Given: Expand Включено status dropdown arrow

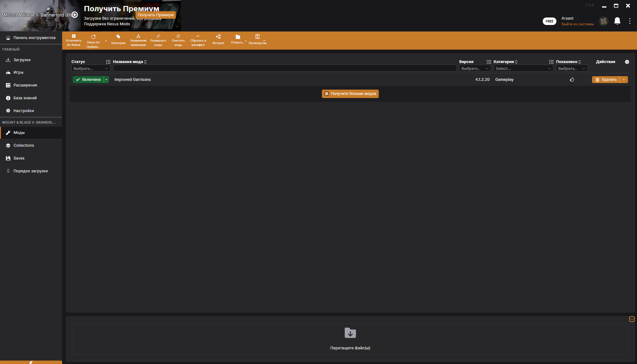Looking at the screenshot, I should tap(106, 80).
